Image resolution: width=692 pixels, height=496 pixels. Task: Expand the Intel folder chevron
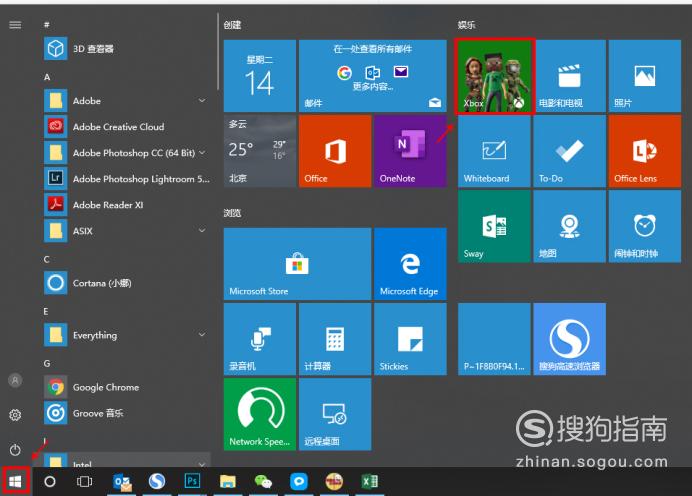pyautogui.click(x=202, y=464)
